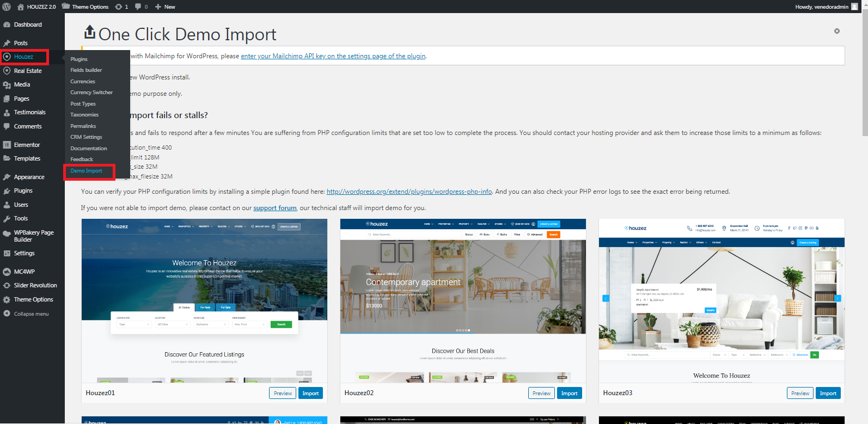The image size is (868, 424).
Task: Click the Appearance paintbrush icon
Action: [x=7, y=177]
